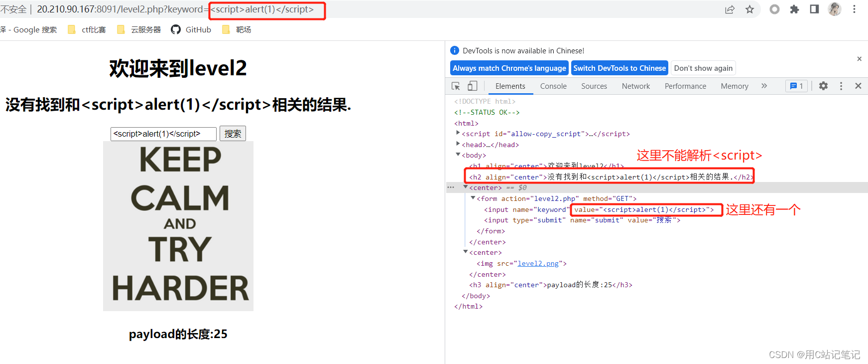Select the img src DOM row
This screenshot has width=868, height=364.
pos(522,263)
